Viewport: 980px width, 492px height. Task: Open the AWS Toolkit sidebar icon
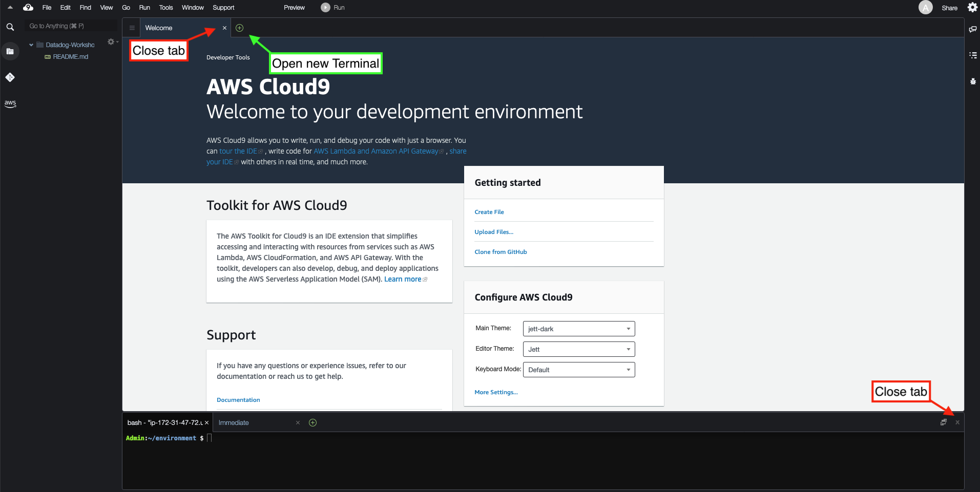(10, 103)
